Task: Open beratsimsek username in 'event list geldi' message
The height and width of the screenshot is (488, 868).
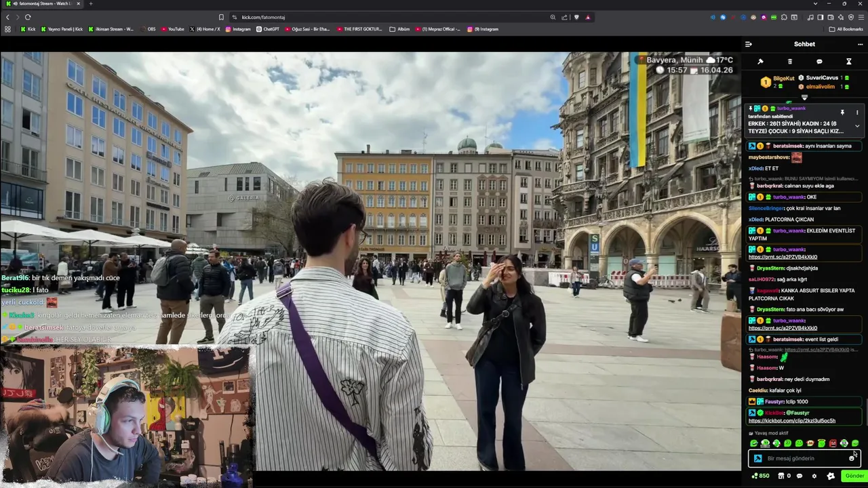Action: pyautogui.click(x=788, y=340)
